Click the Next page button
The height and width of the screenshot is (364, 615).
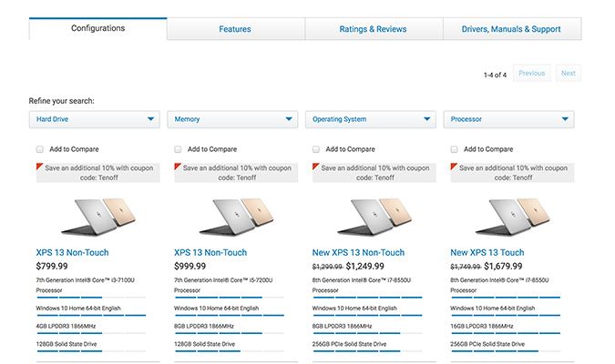click(569, 74)
